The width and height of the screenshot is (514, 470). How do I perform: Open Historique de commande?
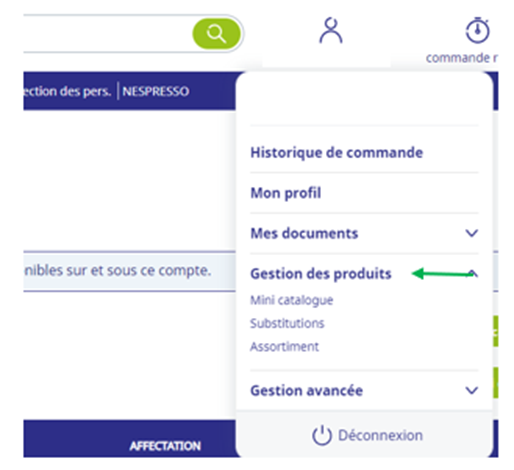337,153
